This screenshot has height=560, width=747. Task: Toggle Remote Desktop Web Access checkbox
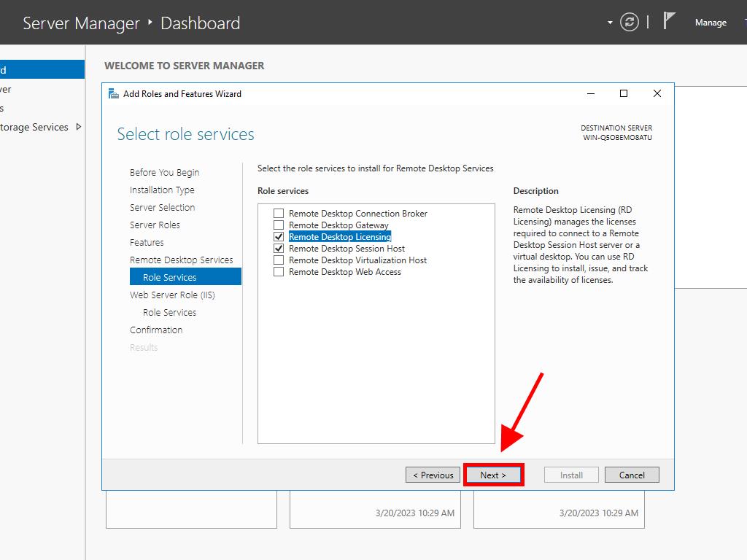click(278, 272)
